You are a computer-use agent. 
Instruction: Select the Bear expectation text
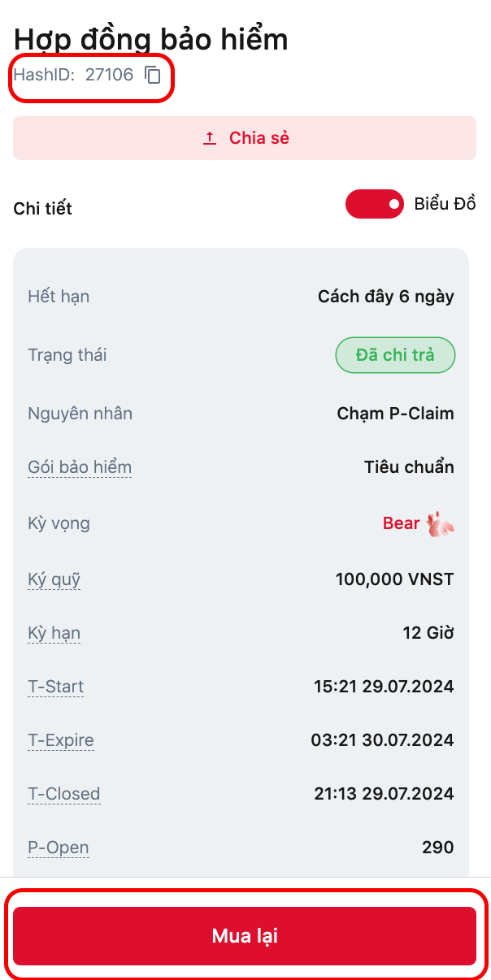click(x=401, y=523)
